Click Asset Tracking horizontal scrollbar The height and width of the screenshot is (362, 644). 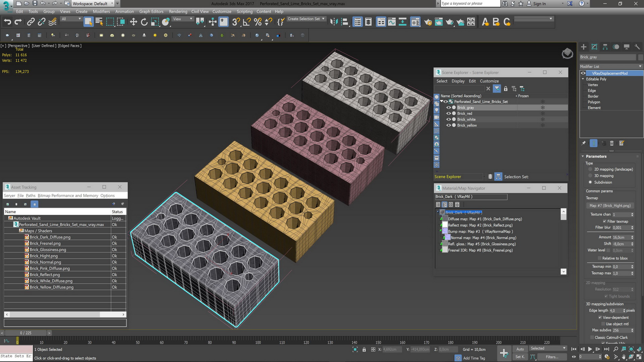click(65, 314)
